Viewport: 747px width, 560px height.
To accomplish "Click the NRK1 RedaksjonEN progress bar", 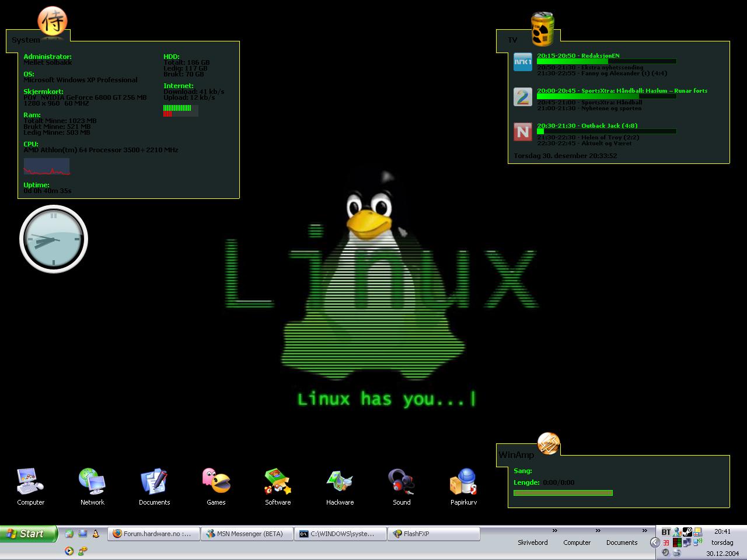I will pyautogui.click(x=606, y=61).
